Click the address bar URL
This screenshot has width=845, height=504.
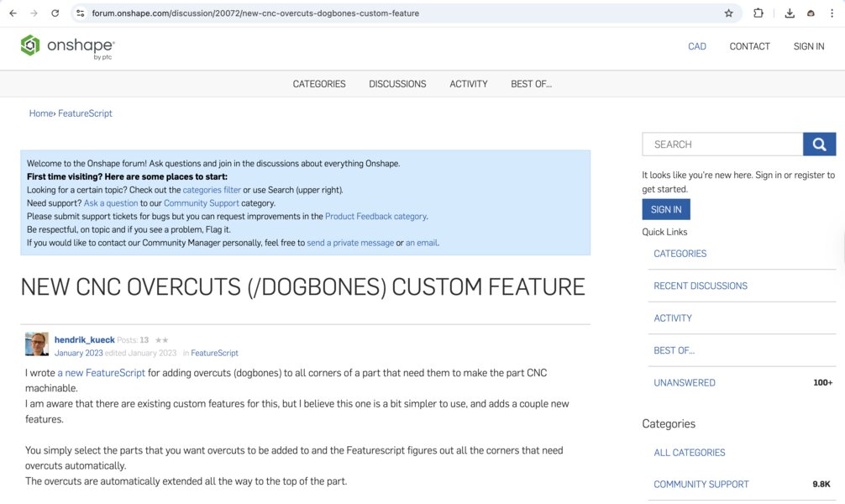coord(255,13)
